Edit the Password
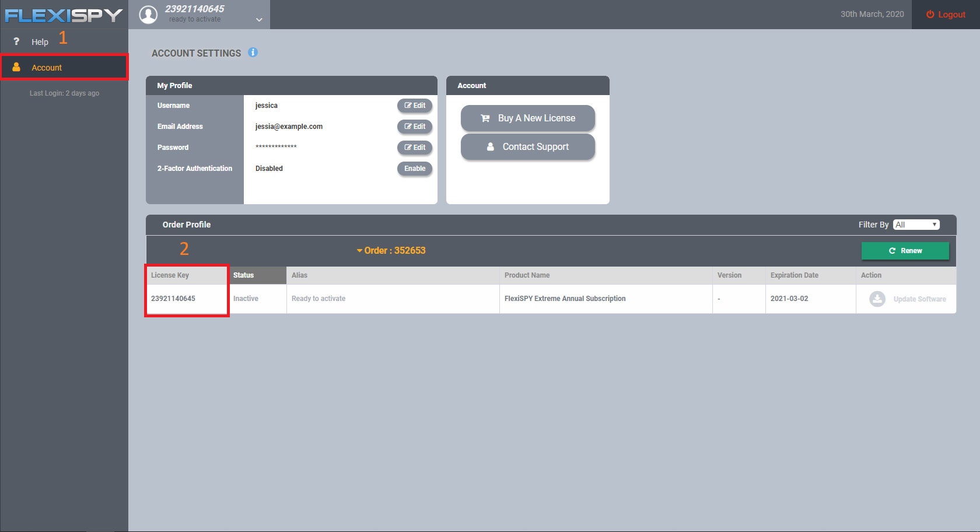 [415, 148]
